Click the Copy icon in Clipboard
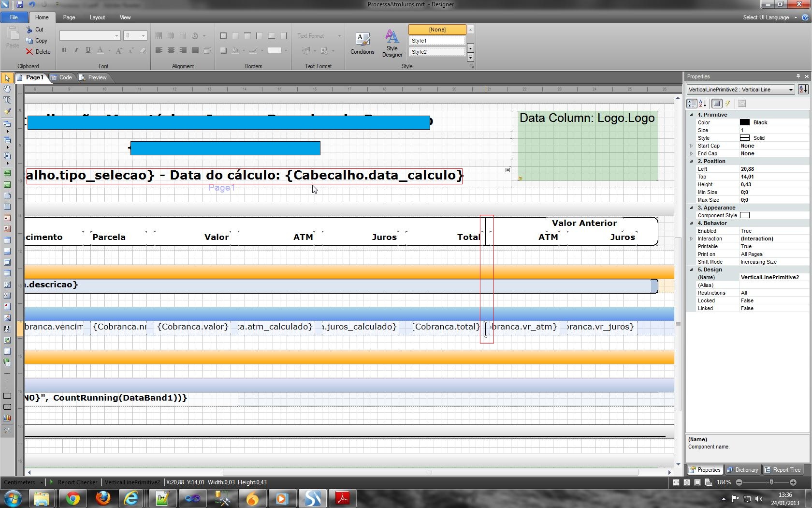The height and width of the screenshot is (508, 812). click(30, 41)
